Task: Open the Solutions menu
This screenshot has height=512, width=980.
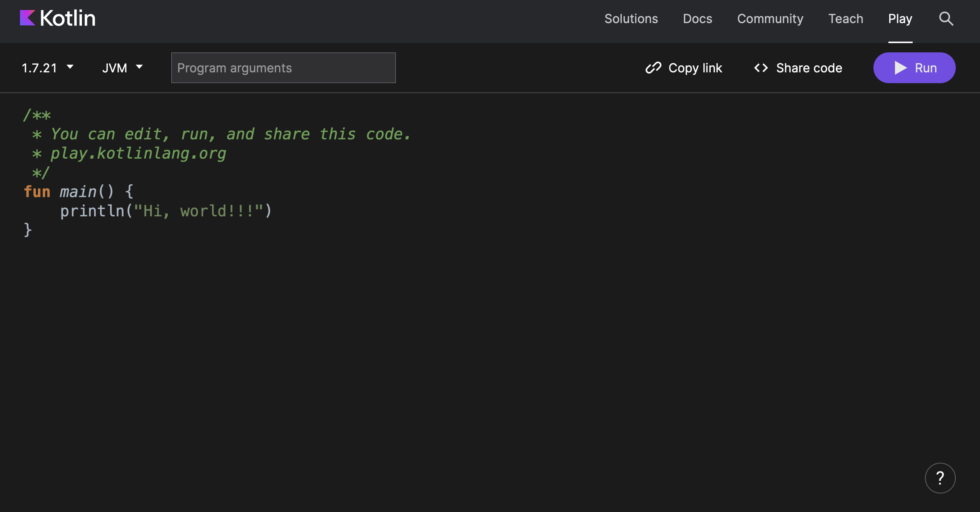Action: pyautogui.click(x=631, y=18)
